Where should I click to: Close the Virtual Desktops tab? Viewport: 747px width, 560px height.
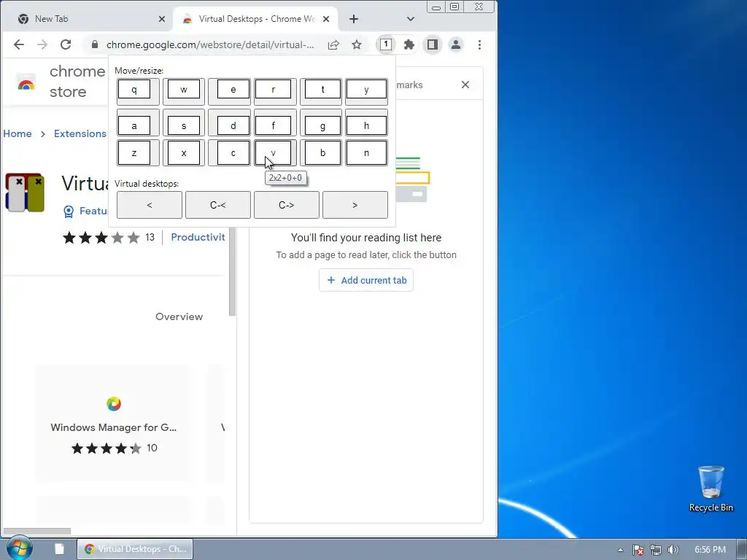(x=326, y=19)
